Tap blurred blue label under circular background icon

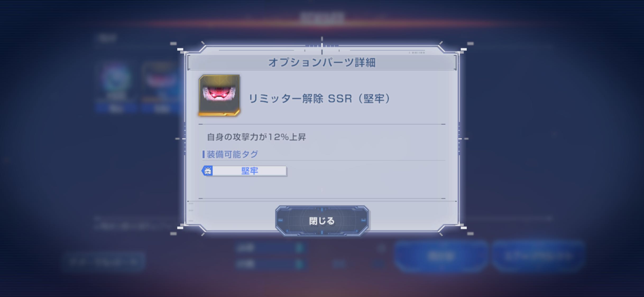click(116, 108)
